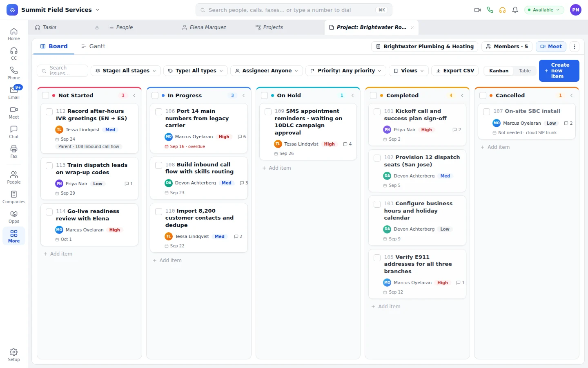588x368 pixels.
Task: Open the three-dot project options menu
Action: click(x=575, y=47)
